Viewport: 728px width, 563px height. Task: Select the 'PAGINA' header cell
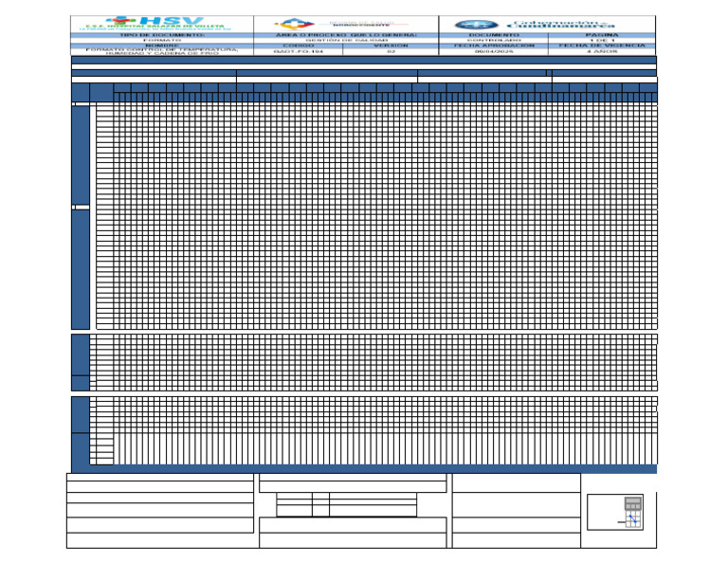(602, 35)
